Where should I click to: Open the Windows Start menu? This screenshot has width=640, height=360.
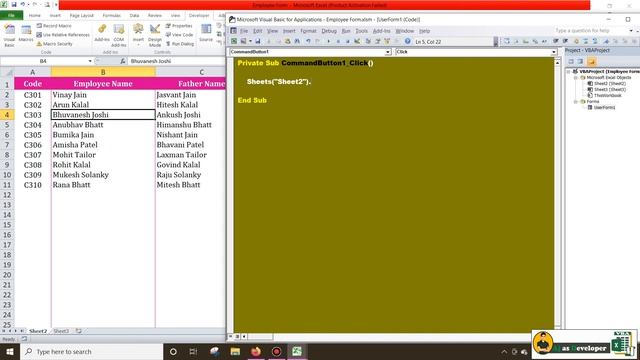point(10,351)
